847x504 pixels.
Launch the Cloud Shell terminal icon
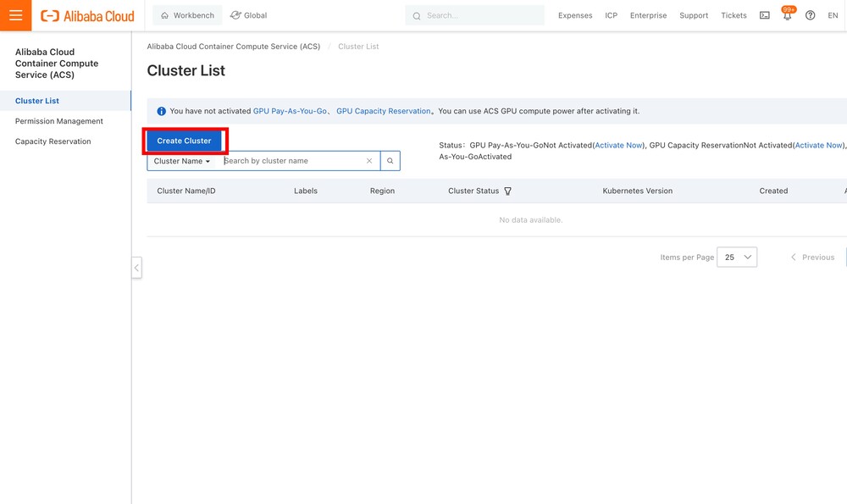click(764, 15)
